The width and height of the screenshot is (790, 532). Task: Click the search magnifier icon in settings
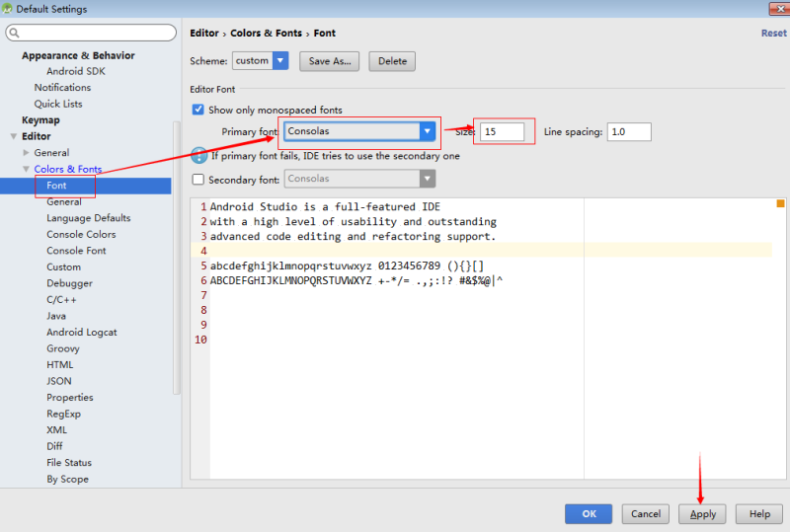tap(15, 33)
